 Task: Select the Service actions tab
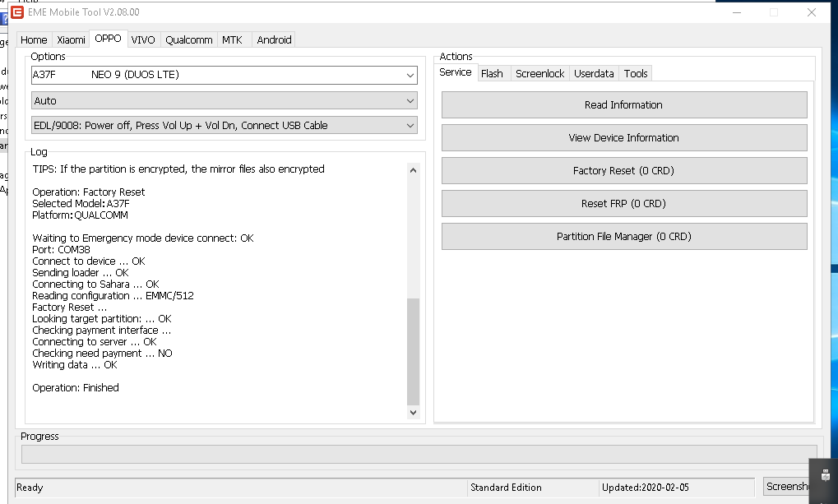click(456, 72)
